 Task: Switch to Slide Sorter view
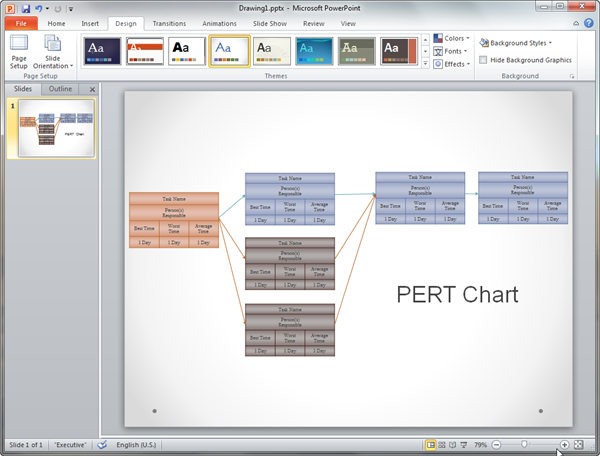point(442,444)
